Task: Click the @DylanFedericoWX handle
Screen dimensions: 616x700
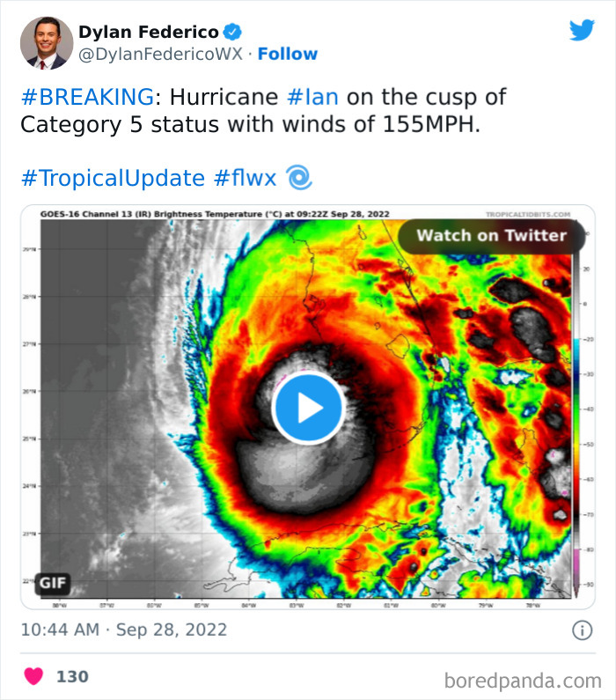Action: coord(159,55)
